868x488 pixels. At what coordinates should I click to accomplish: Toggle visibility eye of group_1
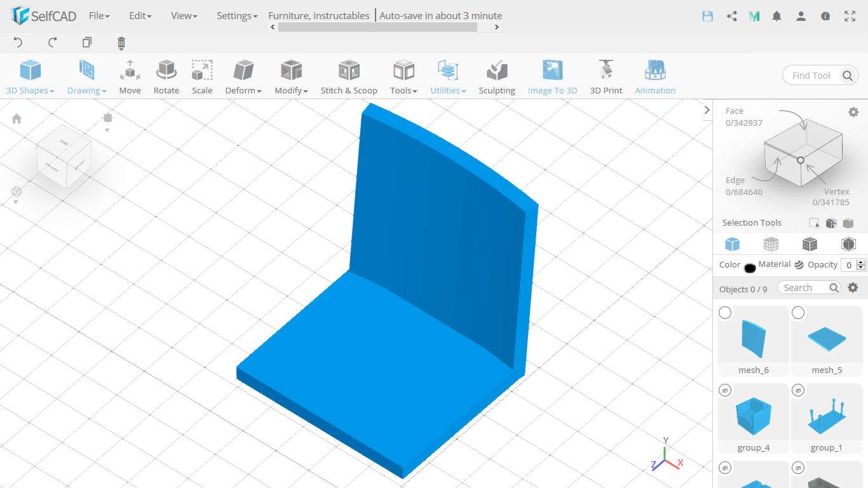798,390
